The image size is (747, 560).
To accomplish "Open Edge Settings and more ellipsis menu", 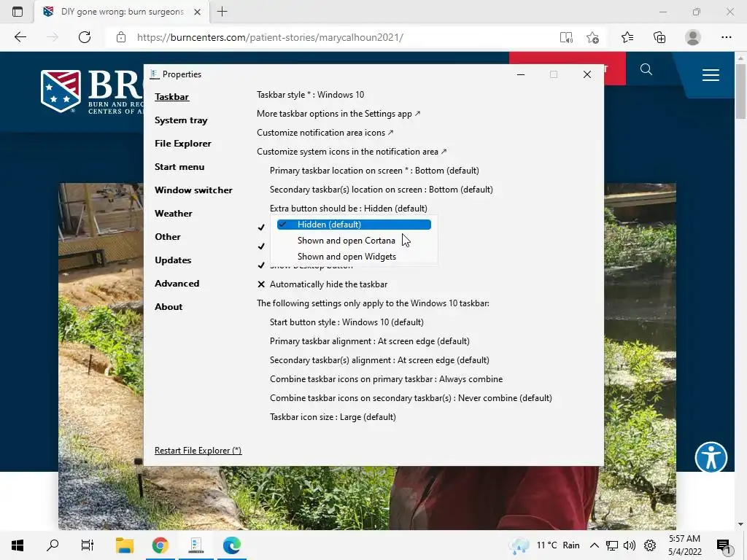I will click(726, 37).
